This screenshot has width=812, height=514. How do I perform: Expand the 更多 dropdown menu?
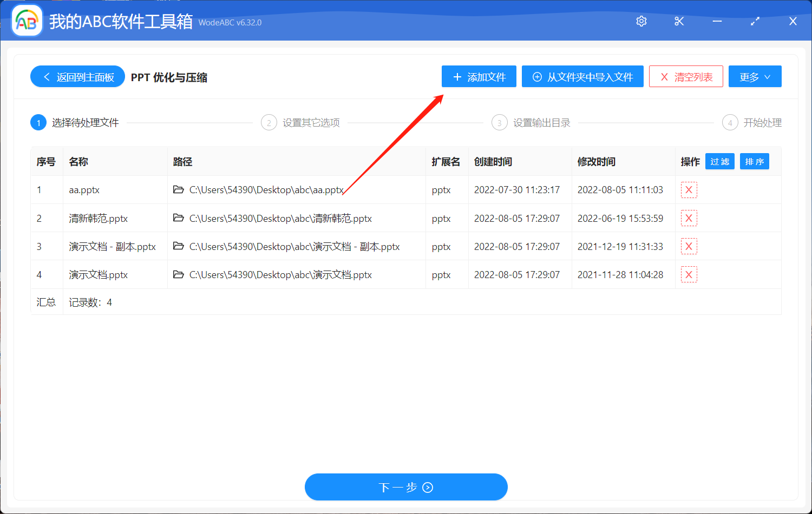coord(755,76)
